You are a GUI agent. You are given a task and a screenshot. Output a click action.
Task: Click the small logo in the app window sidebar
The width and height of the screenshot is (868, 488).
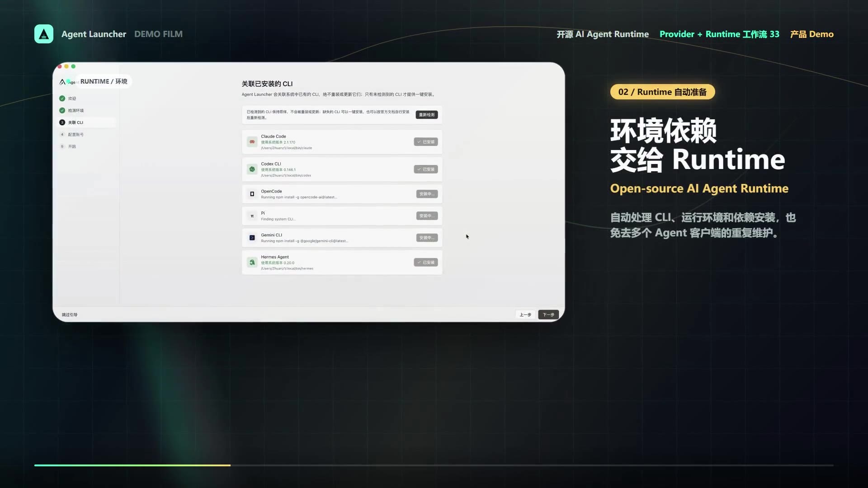(62, 82)
